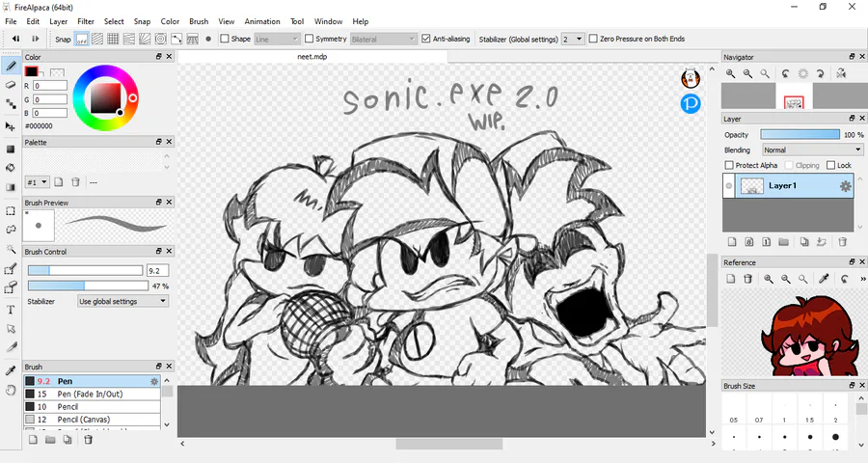868x463 pixels.
Task: Click the redo arrow button in toolbar
Action: 36,39
